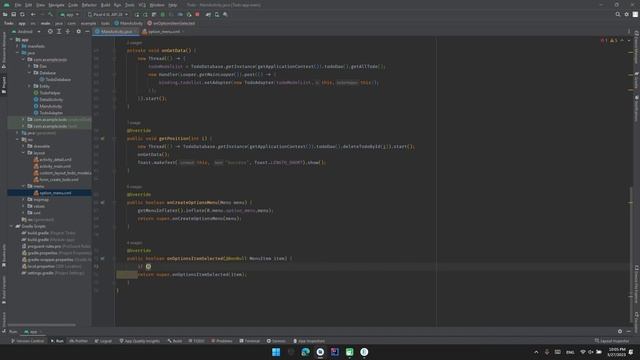Click taskbar clock date and time
This screenshot has width=640, height=360.
(616, 352)
